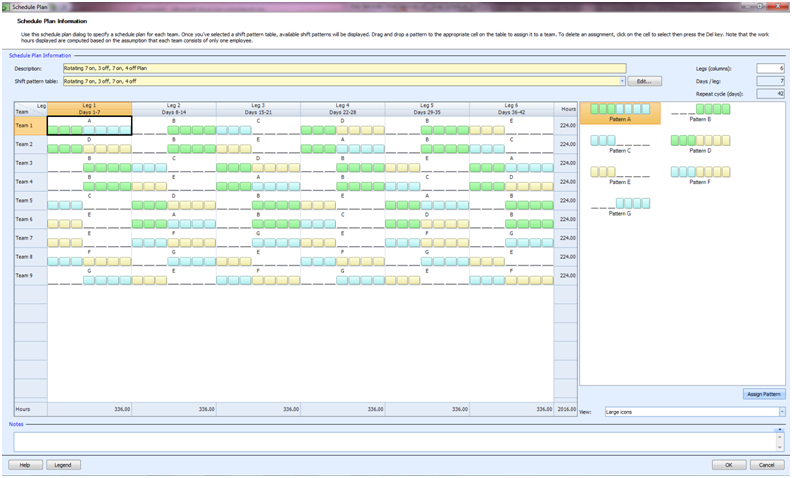Image resolution: width=792 pixels, height=478 pixels.
Task: Select the Leg 5 Days 29-35 column header
Action: (x=427, y=109)
